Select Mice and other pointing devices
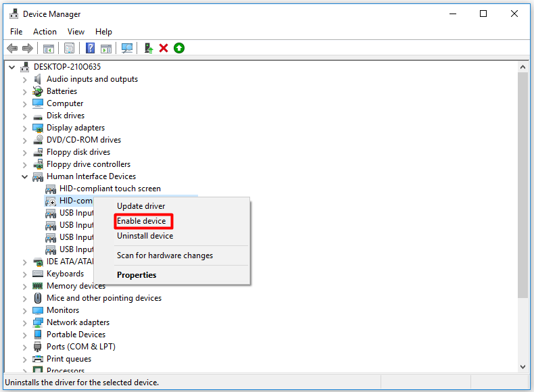 (103, 298)
